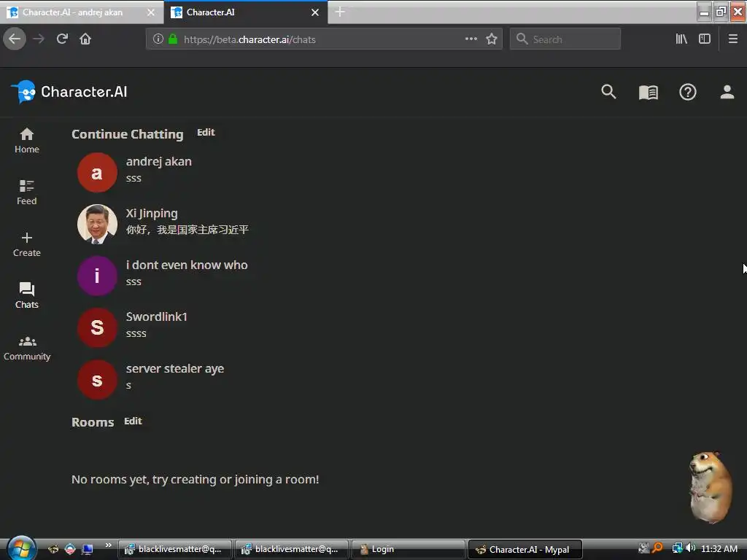Open the 'server stealer aye' chat
Screen dimensions: 747x560
tap(151, 379)
